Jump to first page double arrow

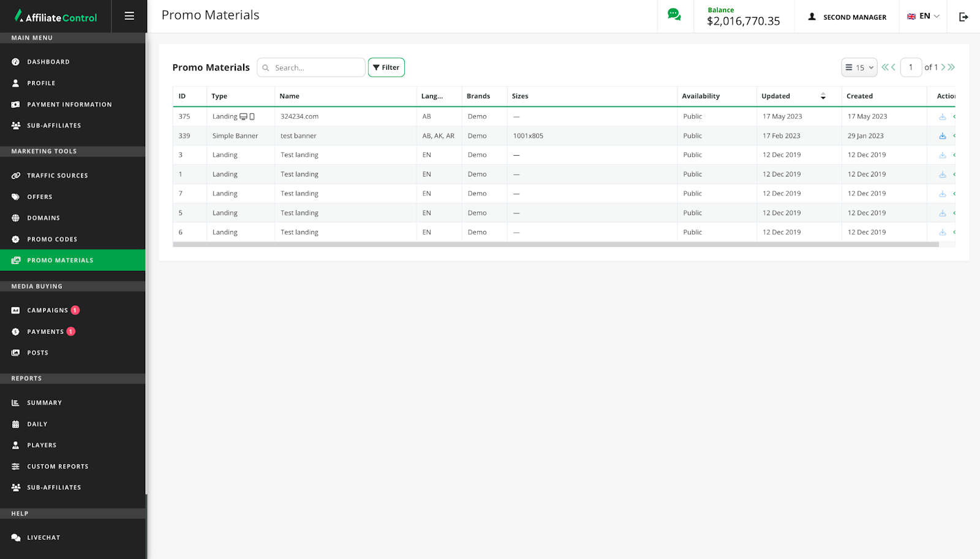pyautogui.click(x=885, y=67)
